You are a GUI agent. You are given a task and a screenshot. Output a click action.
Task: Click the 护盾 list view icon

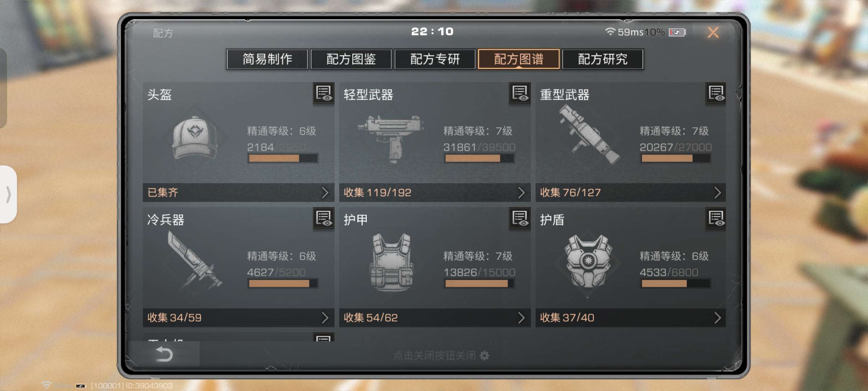click(x=716, y=218)
